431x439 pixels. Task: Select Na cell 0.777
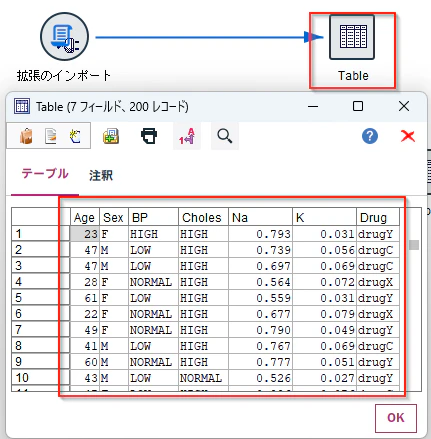click(260, 362)
